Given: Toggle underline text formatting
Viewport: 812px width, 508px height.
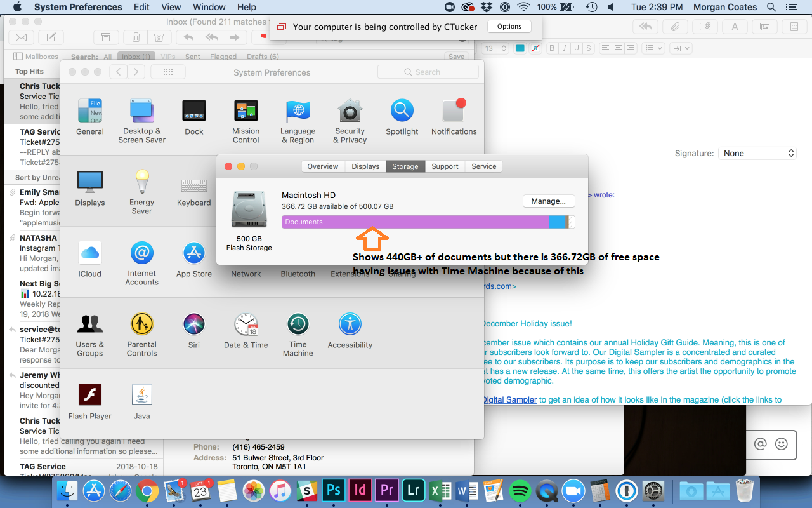Looking at the screenshot, I should click(x=577, y=48).
